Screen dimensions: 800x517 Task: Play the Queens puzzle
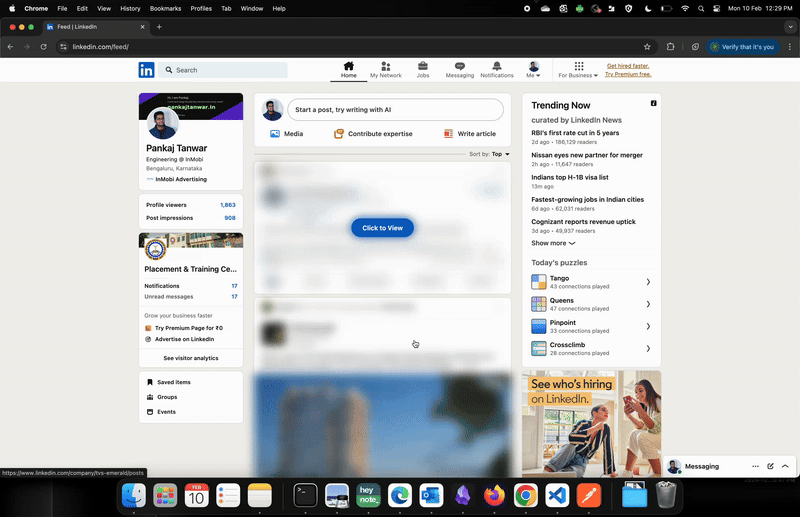point(591,304)
